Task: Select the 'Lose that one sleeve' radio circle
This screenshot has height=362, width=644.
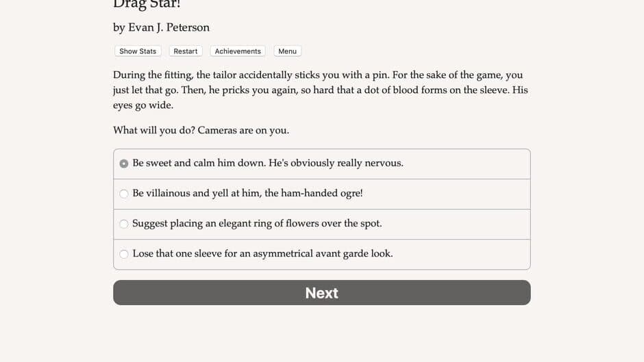Action: [124, 254]
